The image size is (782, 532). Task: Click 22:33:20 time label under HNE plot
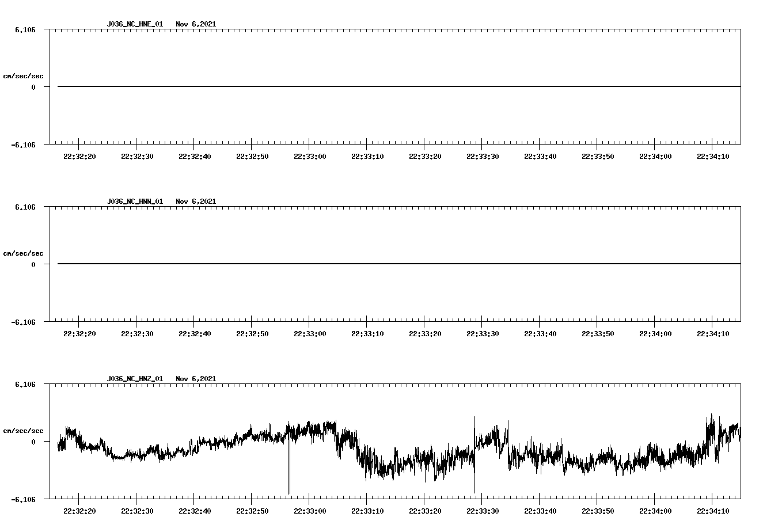(425, 157)
